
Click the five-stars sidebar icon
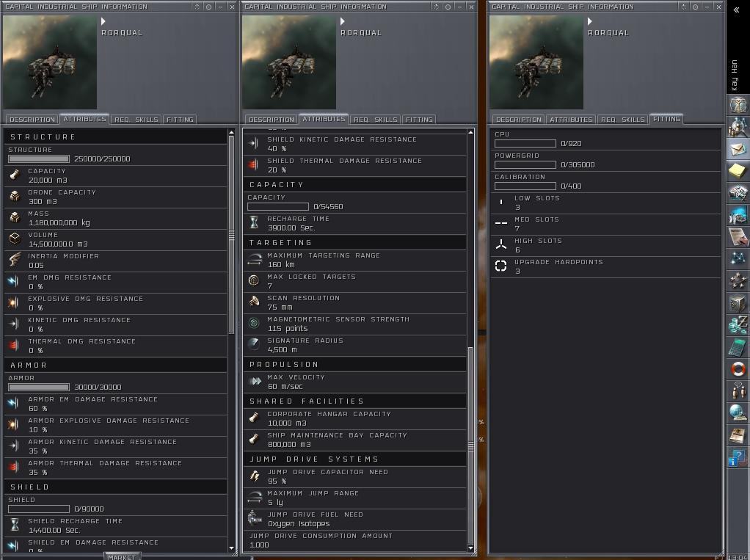[738, 280]
